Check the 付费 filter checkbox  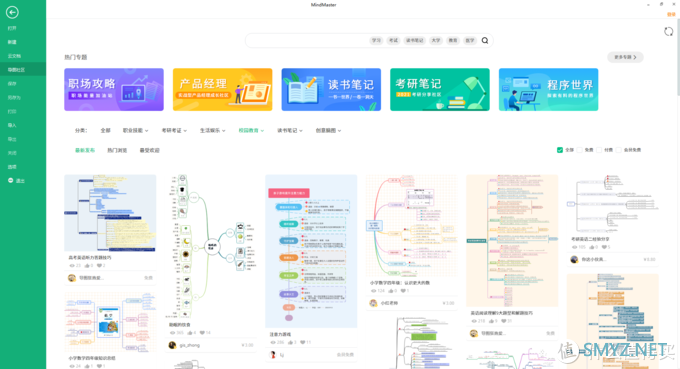(x=599, y=150)
